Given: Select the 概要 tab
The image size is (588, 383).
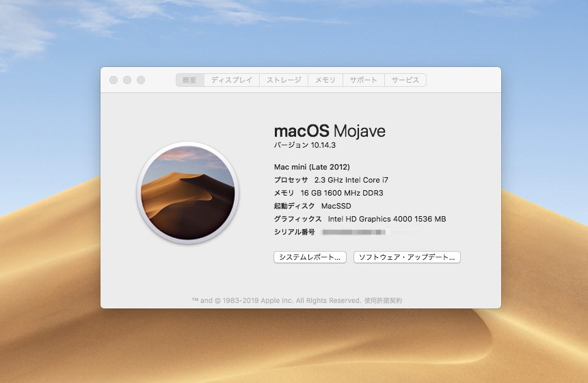Looking at the screenshot, I should coord(190,80).
